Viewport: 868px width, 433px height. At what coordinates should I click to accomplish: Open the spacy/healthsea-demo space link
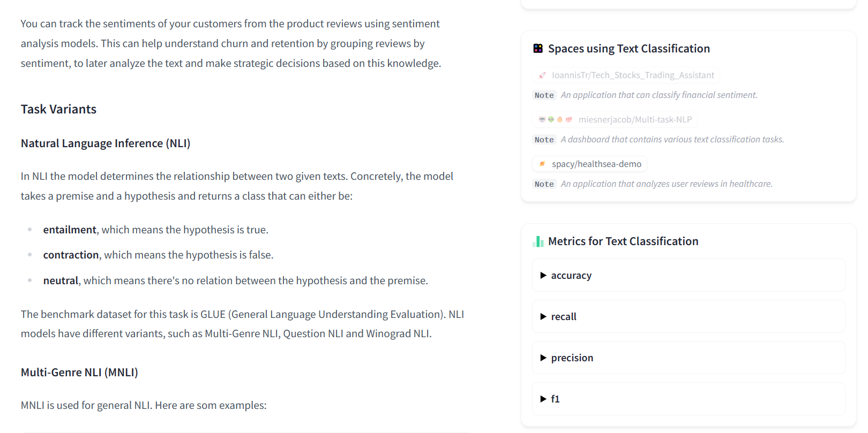click(596, 164)
